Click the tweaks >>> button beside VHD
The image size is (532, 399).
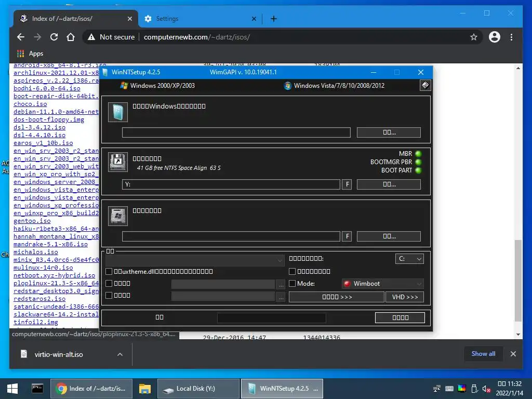coord(337,297)
